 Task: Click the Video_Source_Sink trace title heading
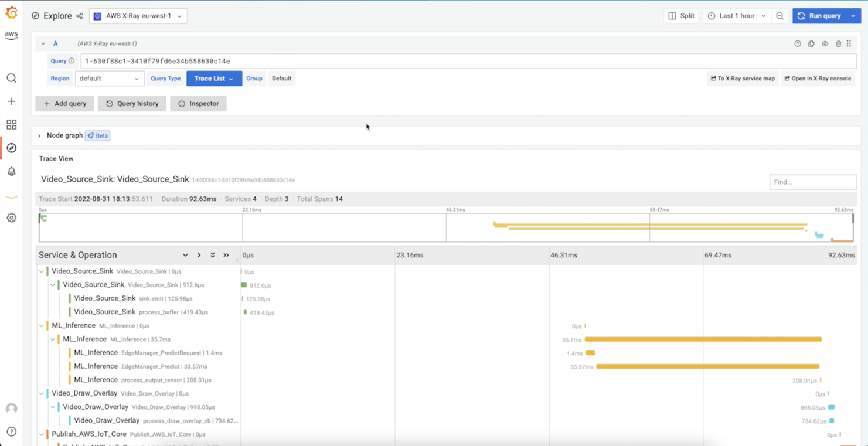tap(115, 179)
